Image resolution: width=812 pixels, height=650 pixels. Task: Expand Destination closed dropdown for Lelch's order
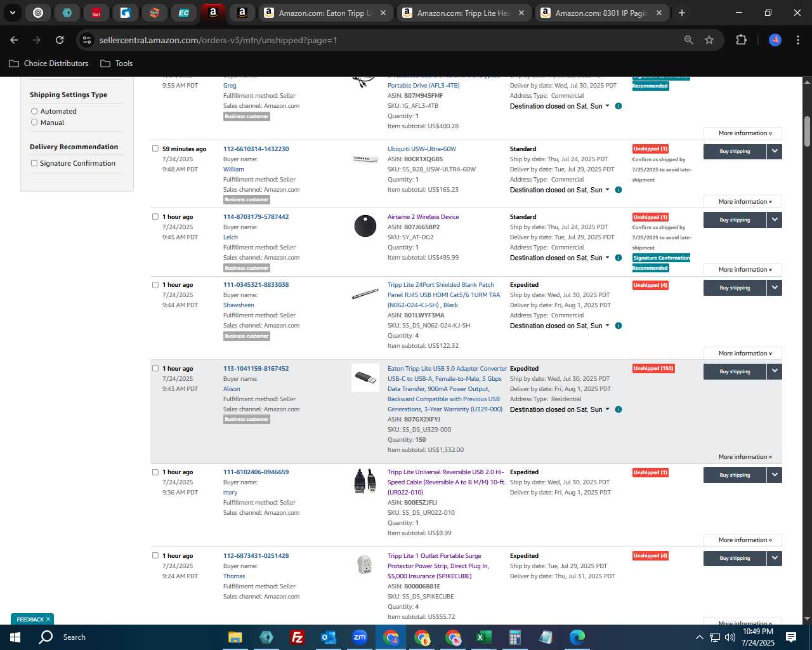pos(560,258)
